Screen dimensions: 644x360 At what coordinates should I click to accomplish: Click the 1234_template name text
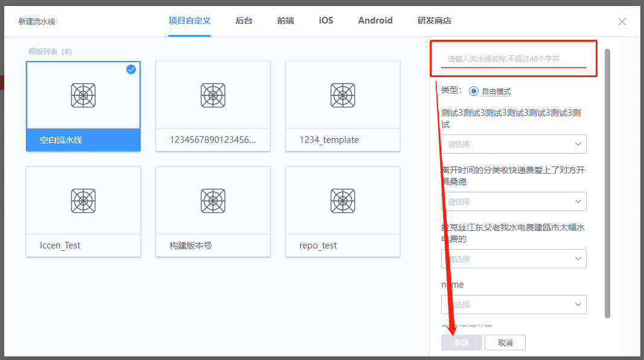pos(329,140)
